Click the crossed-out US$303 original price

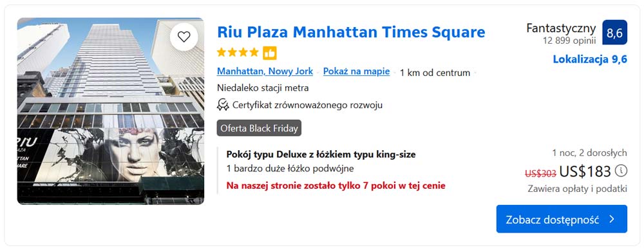[x=540, y=174]
